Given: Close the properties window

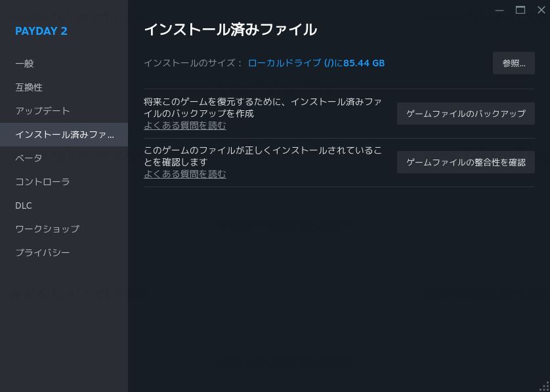Looking at the screenshot, I should [541, 10].
